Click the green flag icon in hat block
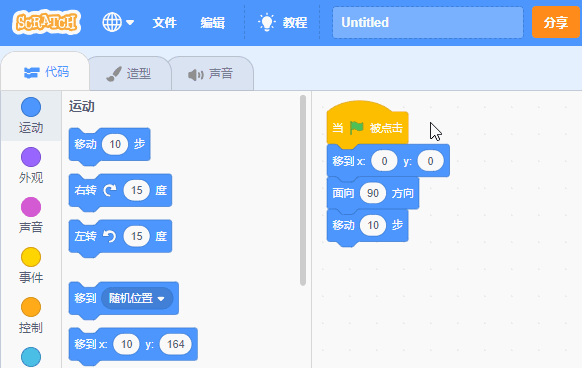 [356, 127]
